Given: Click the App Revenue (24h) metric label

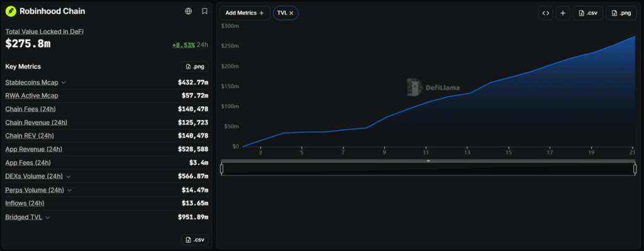Looking at the screenshot, I should [x=34, y=150].
